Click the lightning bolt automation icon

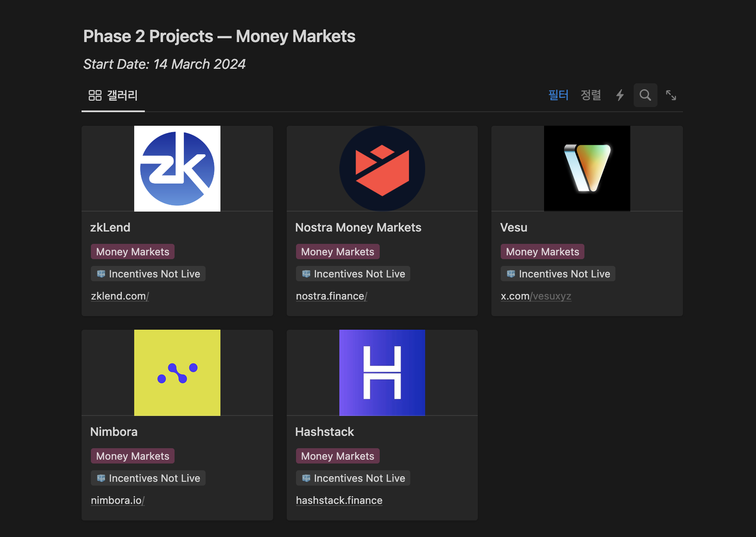(620, 95)
